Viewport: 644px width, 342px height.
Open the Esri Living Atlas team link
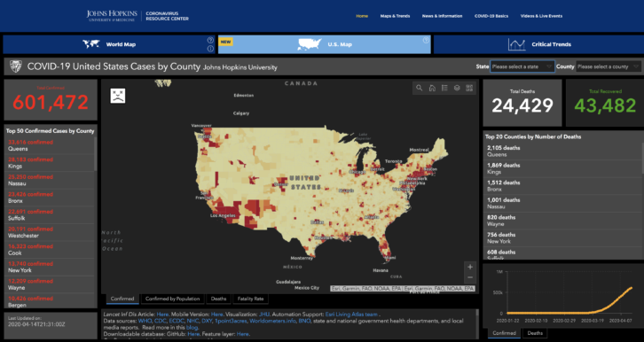click(352, 315)
